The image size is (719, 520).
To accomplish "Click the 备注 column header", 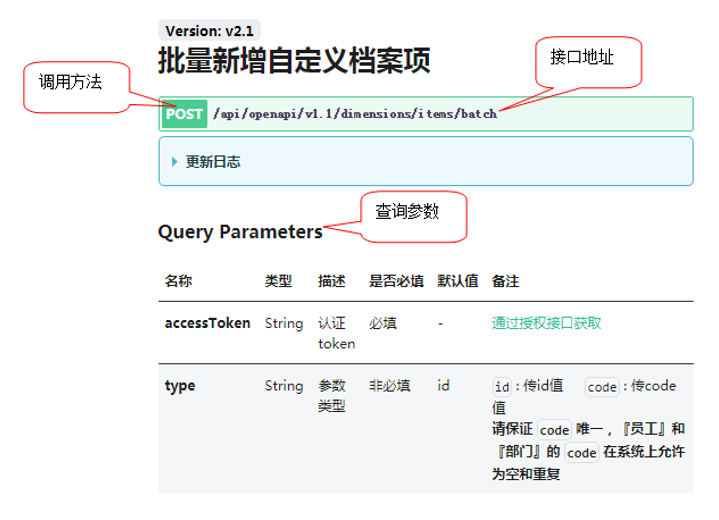I will click(505, 281).
